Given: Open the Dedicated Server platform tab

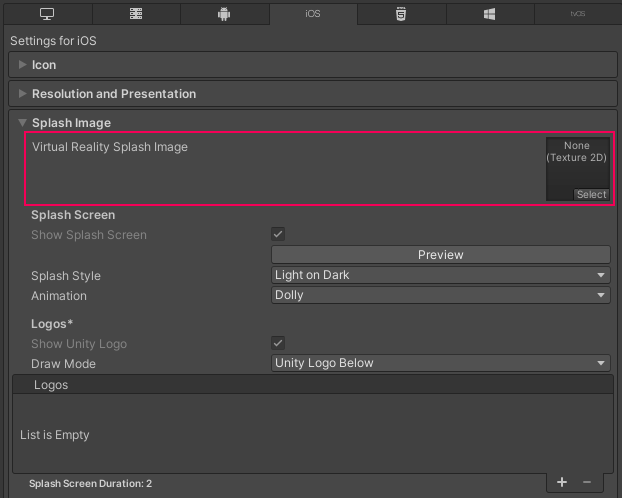Looking at the screenshot, I should (135, 14).
